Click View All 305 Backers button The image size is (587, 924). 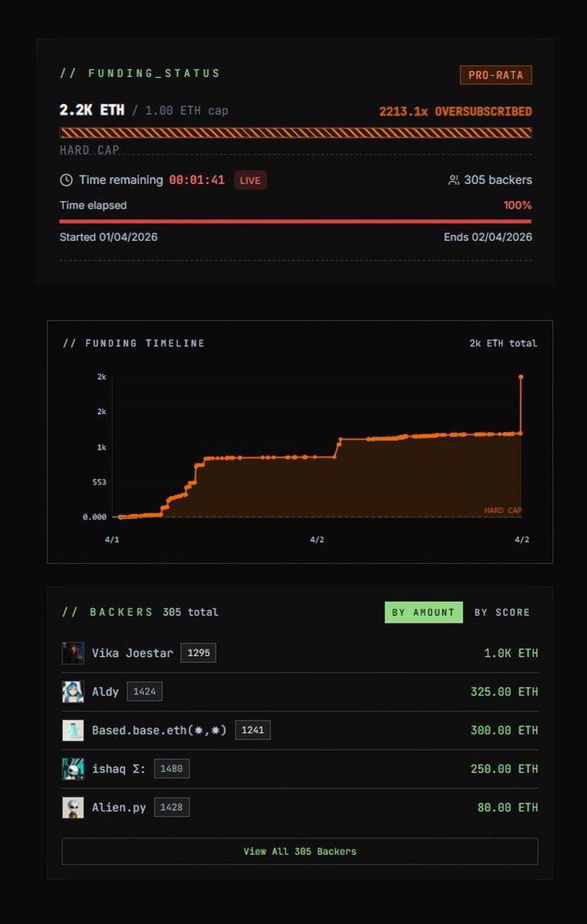click(x=300, y=852)
